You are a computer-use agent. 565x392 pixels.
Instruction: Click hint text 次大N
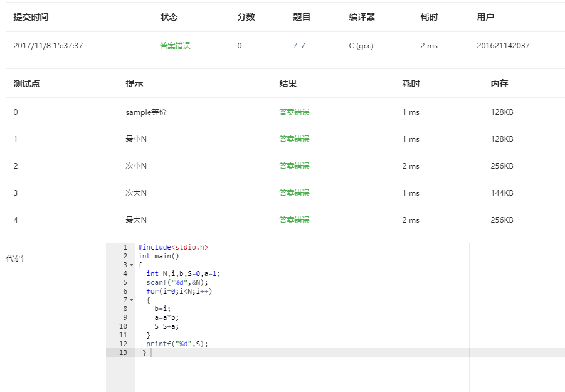pos(136,193)
